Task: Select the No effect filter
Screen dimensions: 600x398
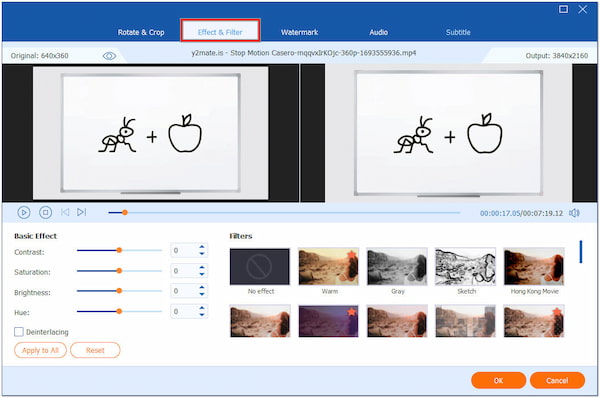Action: pyautogui.click(x=260, y=267)
